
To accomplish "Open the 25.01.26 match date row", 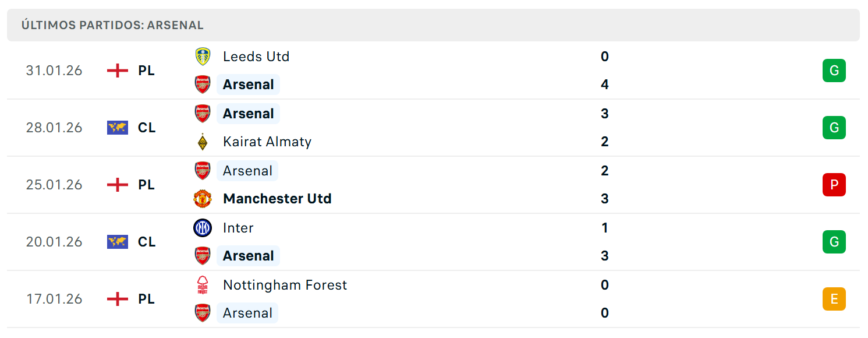I will tap(433, 185).
